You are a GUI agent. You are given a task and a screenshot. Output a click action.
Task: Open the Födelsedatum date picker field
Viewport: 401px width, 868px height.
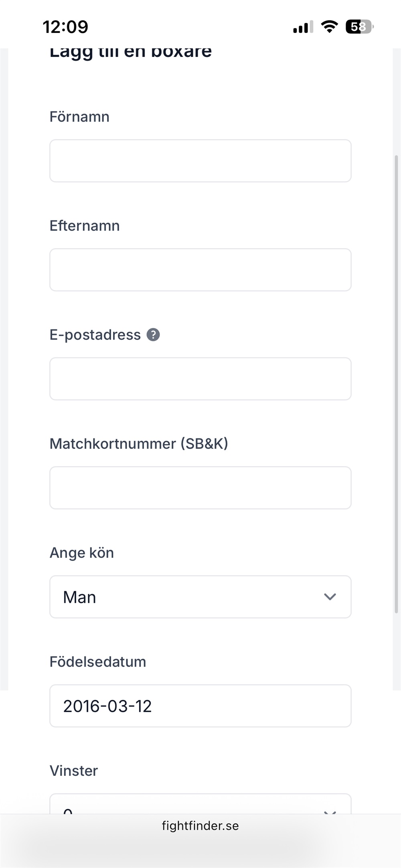coord(200,706)
